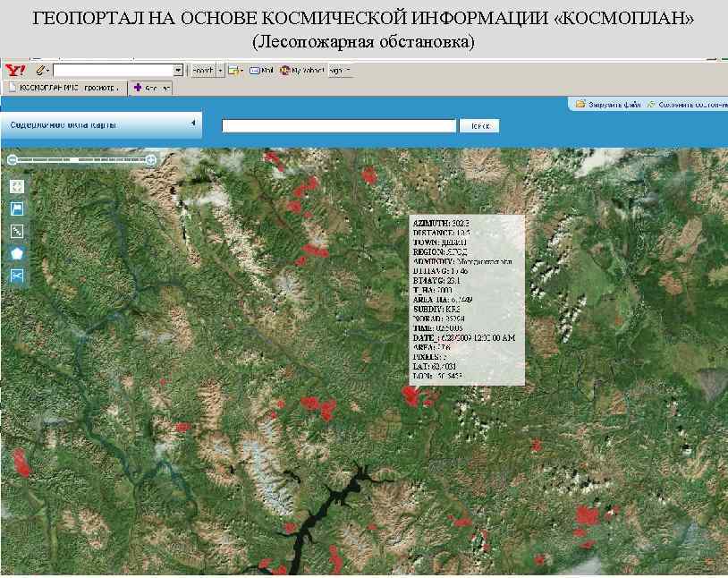Click Sign In on Yahoo toolbar
Image resolution: width=728 pixels, height=578 pixels.
(340, 71)
